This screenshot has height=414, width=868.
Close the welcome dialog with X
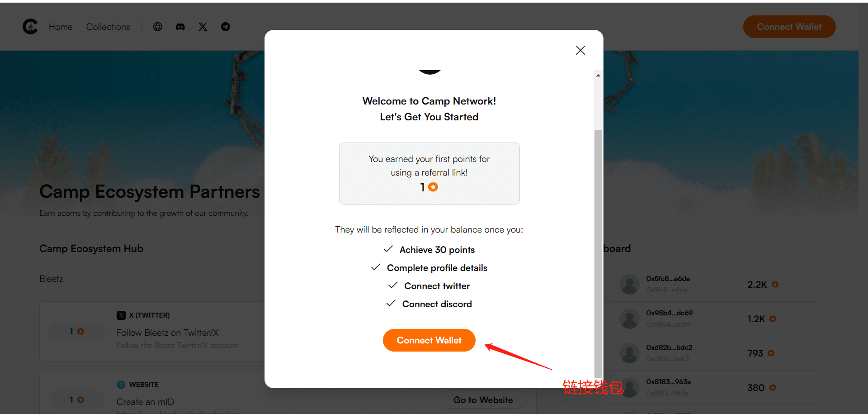[580, 50]
